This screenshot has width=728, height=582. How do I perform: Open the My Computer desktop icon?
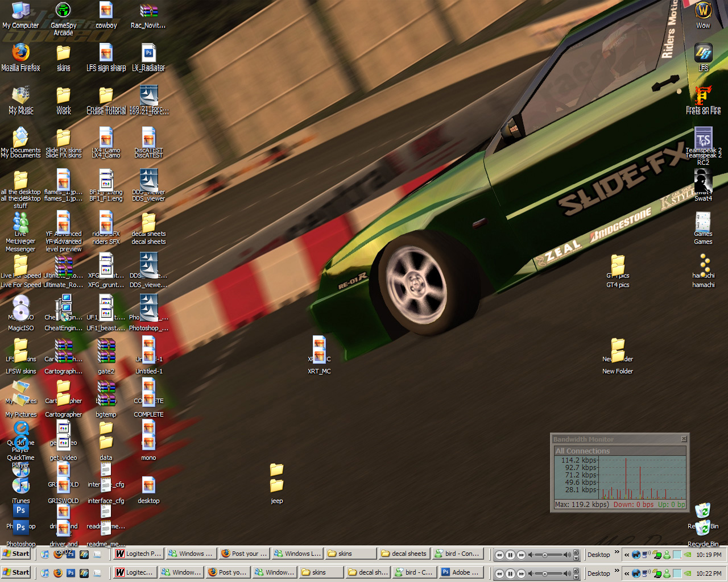click(x=20, y=15)
